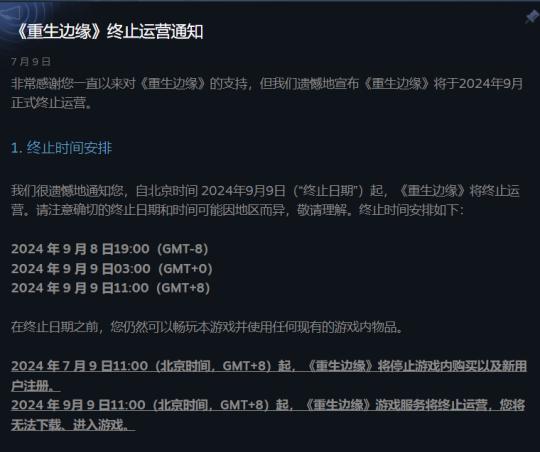Viewport: 540px width, 452px height.
Task: Click the underlined text 户注册
Action: click(35, 386)
